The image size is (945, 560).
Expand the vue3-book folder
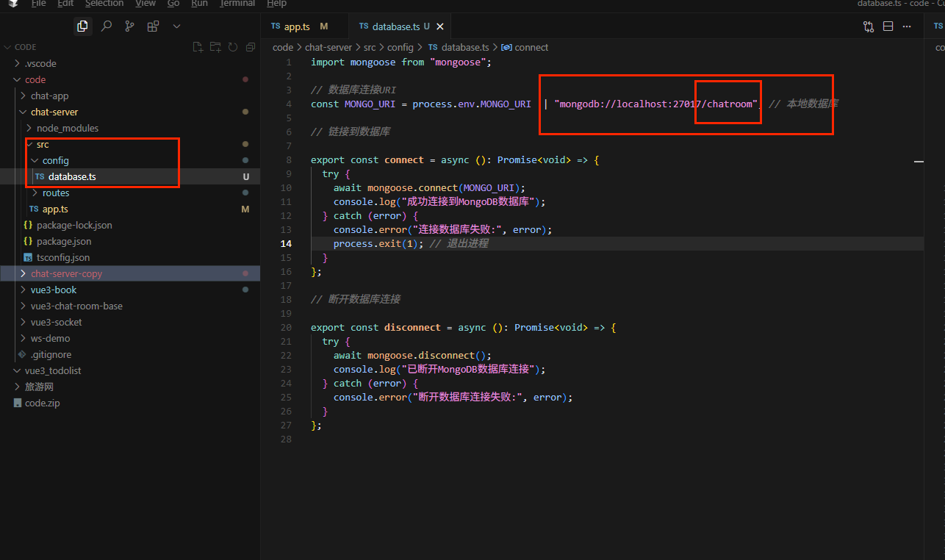coord(54,290)
